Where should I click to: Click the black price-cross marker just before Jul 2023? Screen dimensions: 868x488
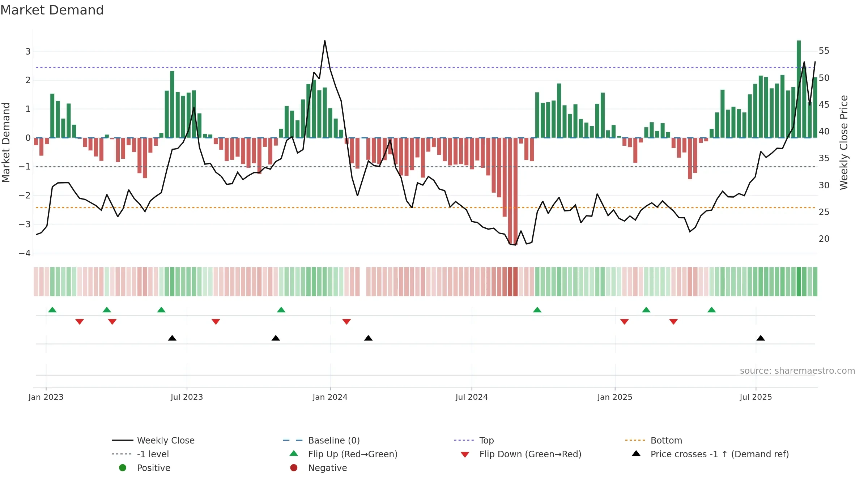click(172, 338)
